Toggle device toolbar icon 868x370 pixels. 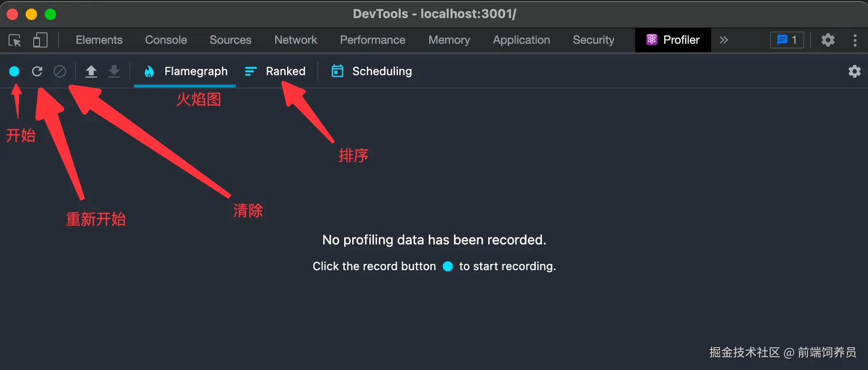(40, 40)
